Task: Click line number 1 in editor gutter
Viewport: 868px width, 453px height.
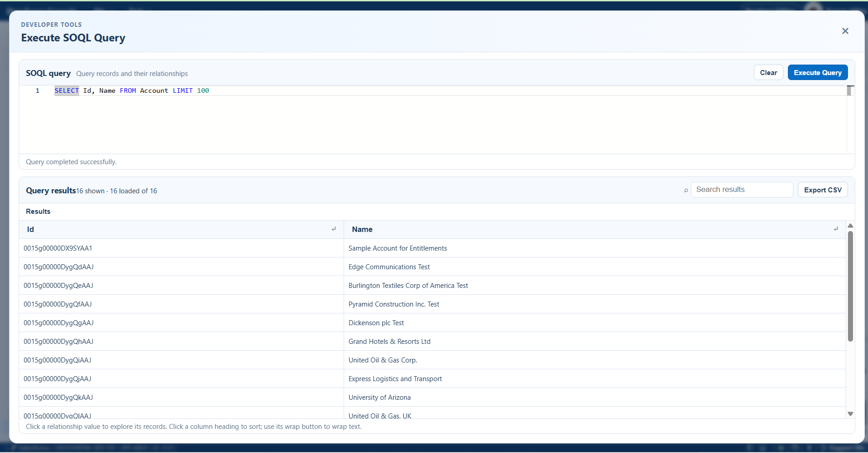Action: [37, 91]
